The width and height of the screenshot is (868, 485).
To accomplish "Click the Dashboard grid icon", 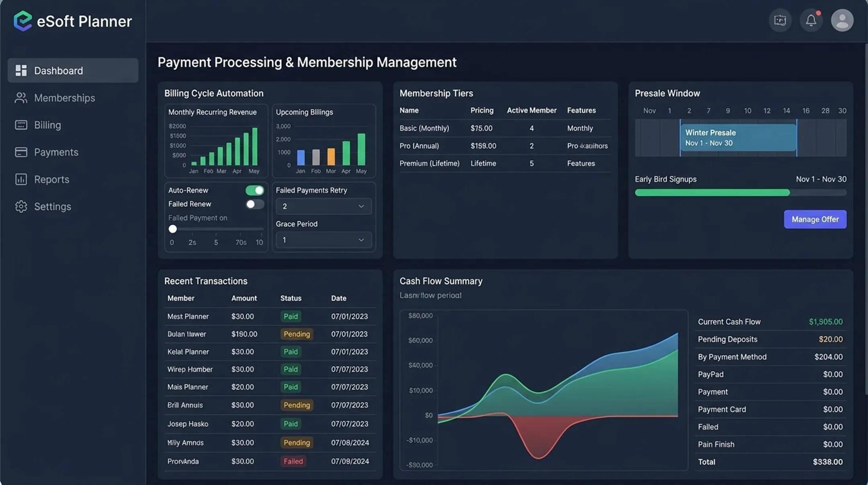I will (x=21, y=70).
